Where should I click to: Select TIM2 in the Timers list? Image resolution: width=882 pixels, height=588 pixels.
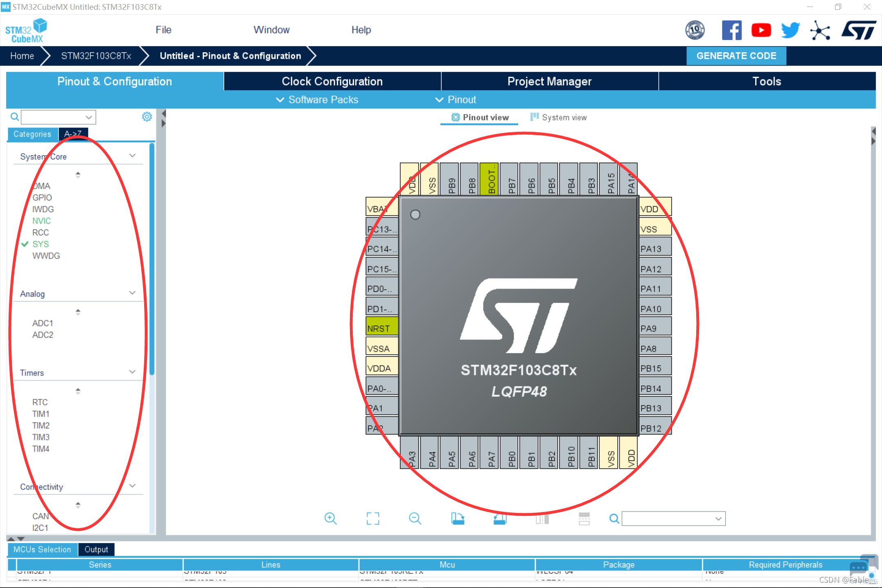point(41,425)
